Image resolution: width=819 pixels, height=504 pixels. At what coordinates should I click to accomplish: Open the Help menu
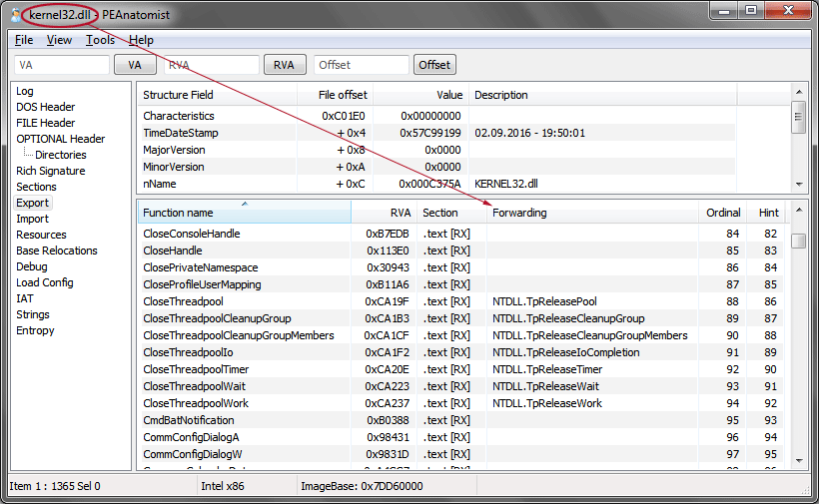click(x=141, y=40)
